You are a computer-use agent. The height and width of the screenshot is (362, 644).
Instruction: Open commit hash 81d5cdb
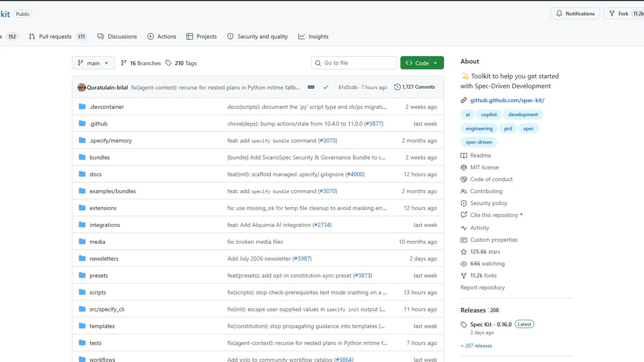348,87
